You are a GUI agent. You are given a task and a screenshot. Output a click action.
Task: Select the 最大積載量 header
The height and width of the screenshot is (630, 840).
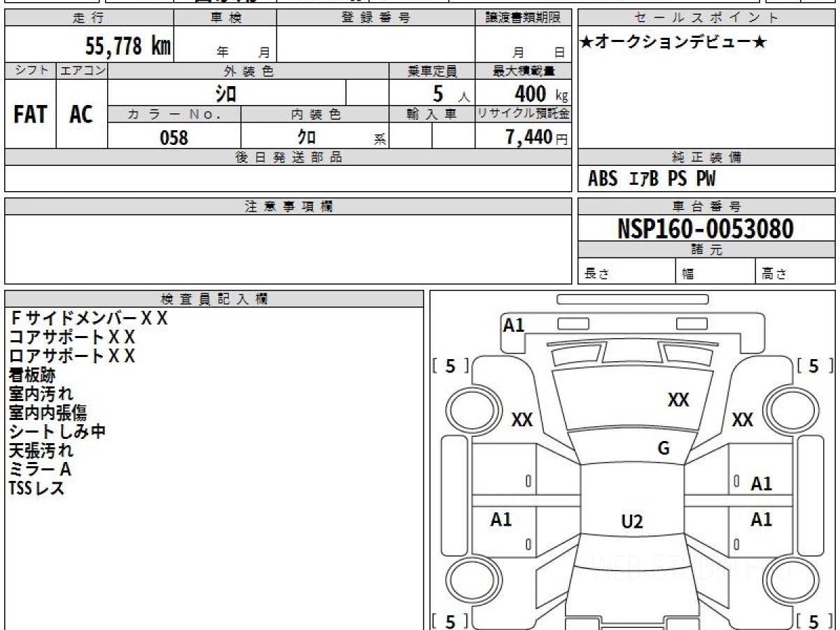click(523, 71)
